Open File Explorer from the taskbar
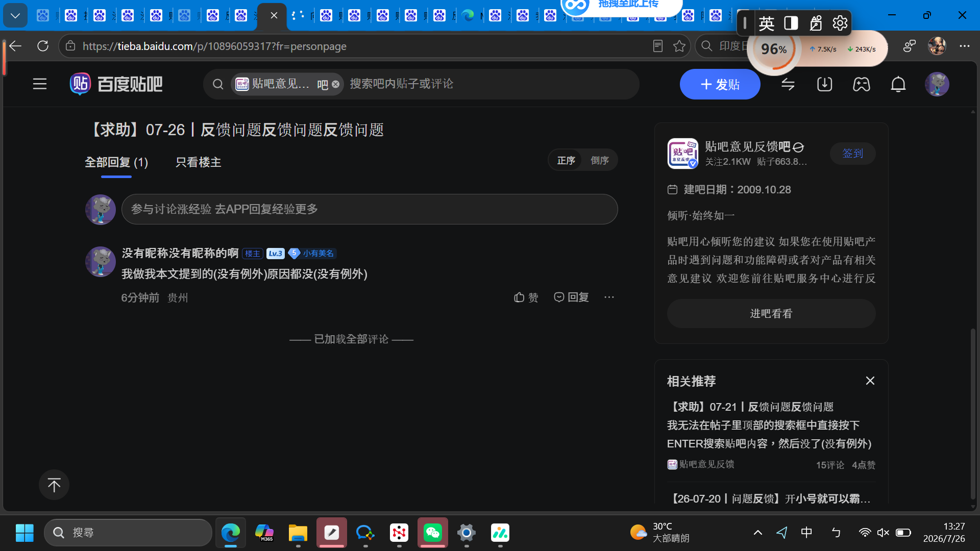This screenshot has height=551, width=980. click(x=298, y=533)
